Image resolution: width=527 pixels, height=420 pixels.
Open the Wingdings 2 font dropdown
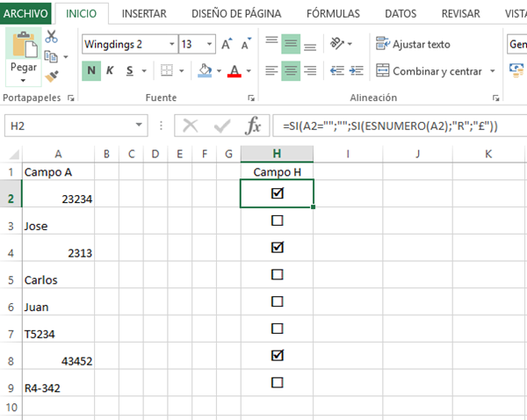pos(172,44)
